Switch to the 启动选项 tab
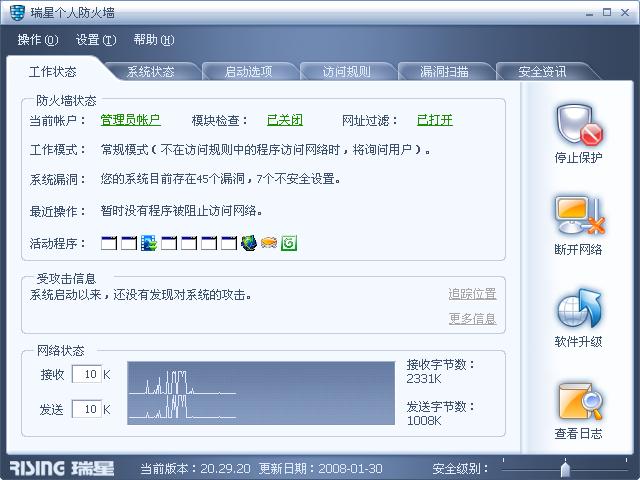The image size is (640, 480). (248, 71)
